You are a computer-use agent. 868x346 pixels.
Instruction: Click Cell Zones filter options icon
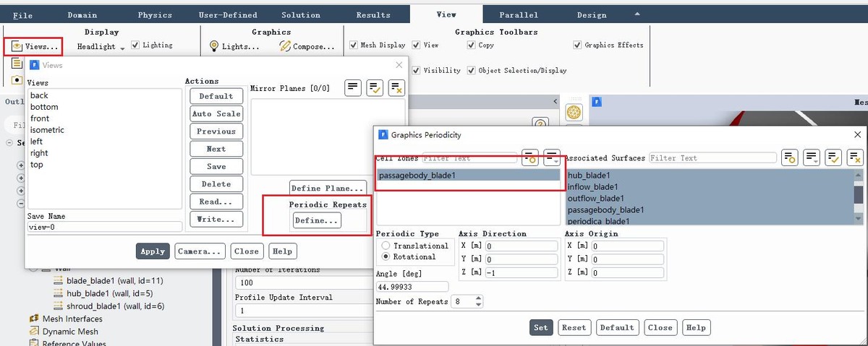click(x=530, y=157)
